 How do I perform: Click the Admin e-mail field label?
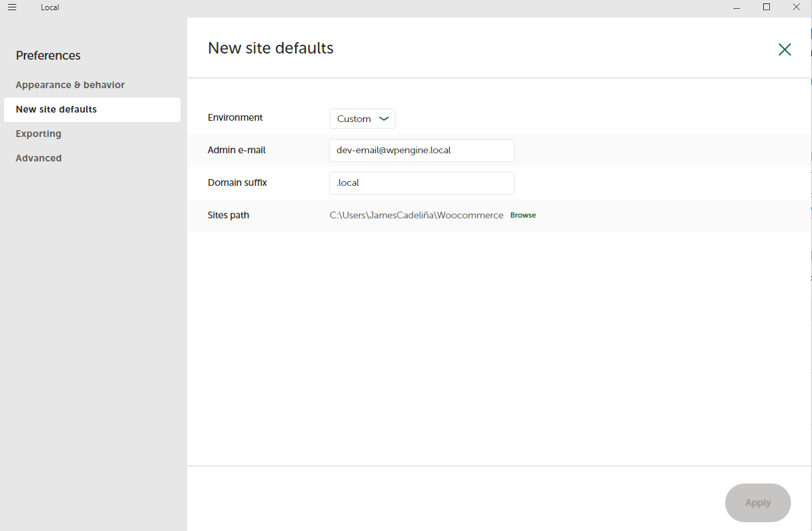[237, 150]
